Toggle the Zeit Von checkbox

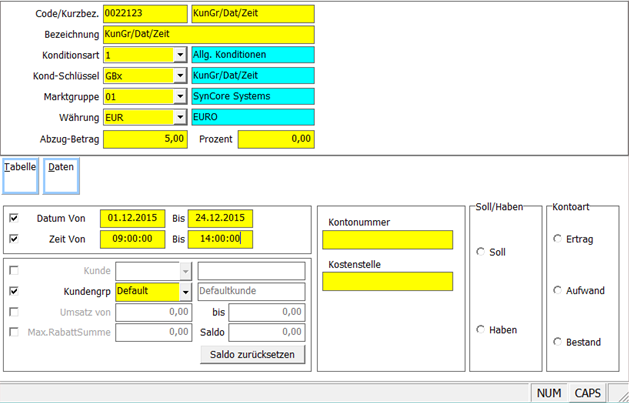[x=13, y=239]
